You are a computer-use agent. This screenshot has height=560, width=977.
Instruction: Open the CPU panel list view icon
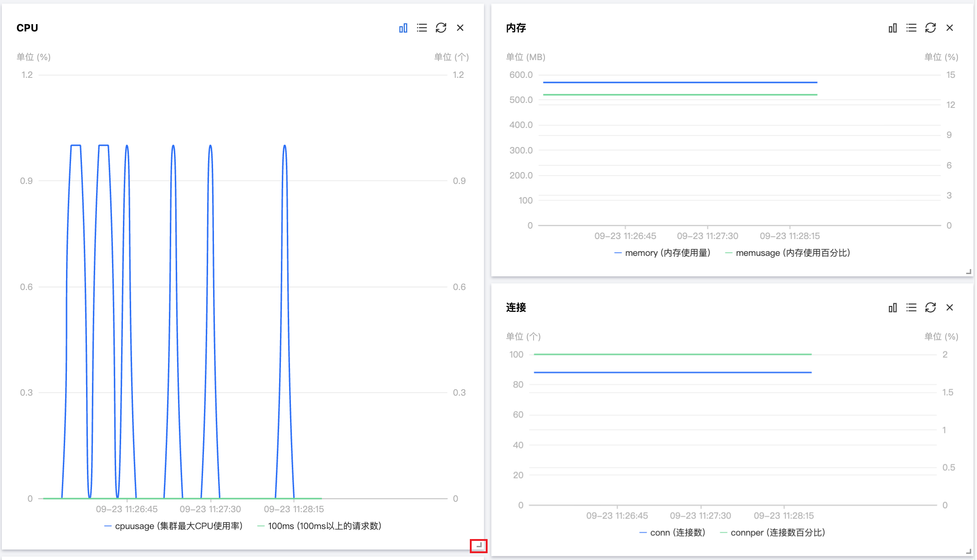(422, 28)
